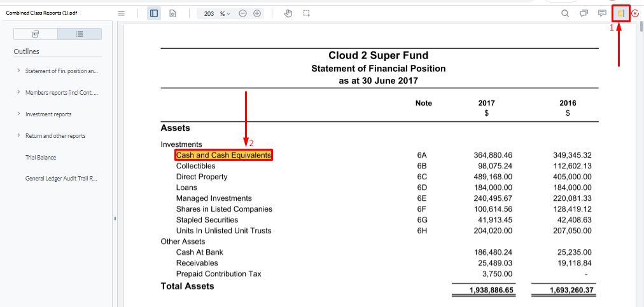This screenshot has width=644, height=307.
Task: Click the Cash At Bank row label
Action: point(200,252)
